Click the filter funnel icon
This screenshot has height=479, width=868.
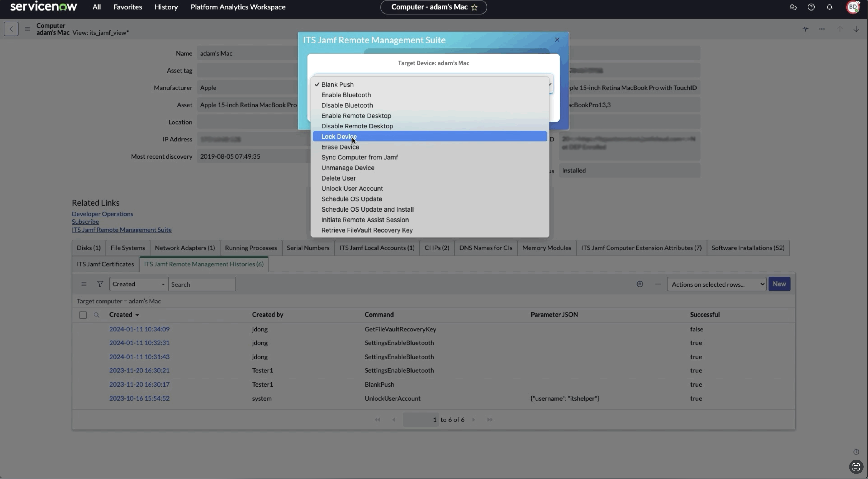click(x=100, y=284)
